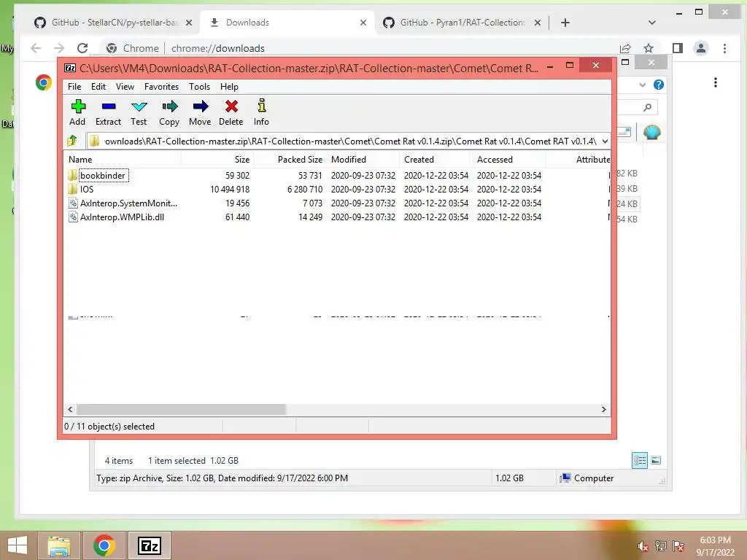The width and height of the screenshot is (747, 560).
Task: Sort by Modified column header
Action: point(363,160)
